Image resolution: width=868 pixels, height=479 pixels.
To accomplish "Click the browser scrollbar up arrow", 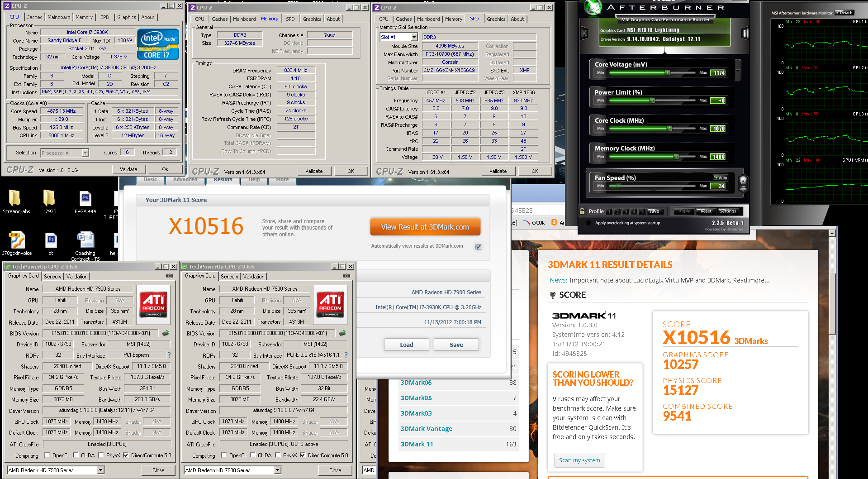I will (x=832, y=233).
